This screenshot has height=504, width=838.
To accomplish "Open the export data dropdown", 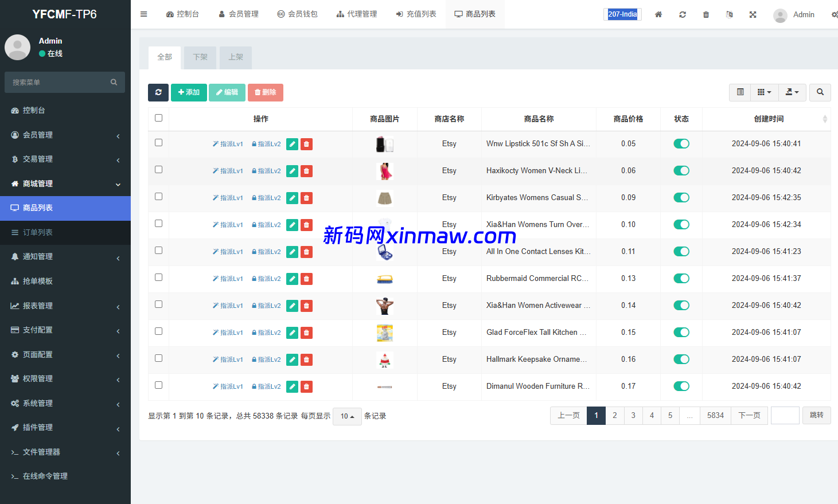I will [x=792, y=92].
